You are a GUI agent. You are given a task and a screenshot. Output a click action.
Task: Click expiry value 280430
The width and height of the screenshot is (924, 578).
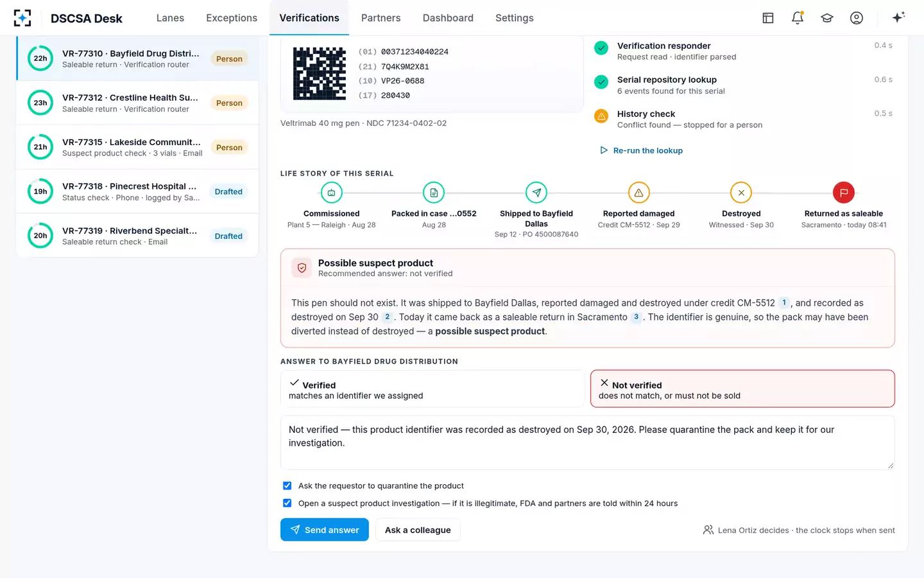[395, 95]
